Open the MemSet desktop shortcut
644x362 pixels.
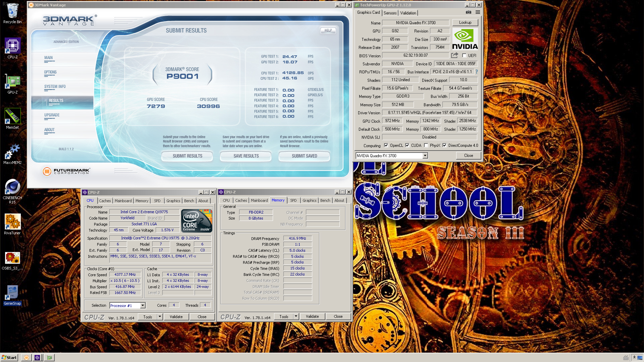[x=12, y=119]
